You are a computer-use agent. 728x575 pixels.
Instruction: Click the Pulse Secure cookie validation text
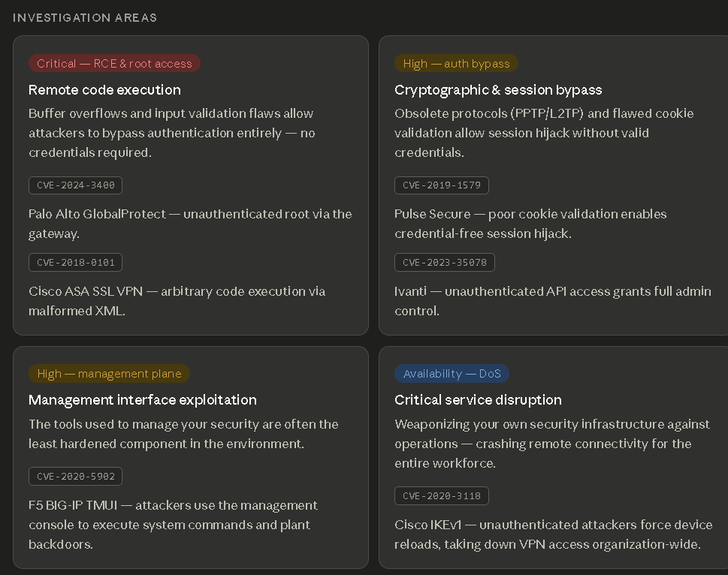[530, 224]
